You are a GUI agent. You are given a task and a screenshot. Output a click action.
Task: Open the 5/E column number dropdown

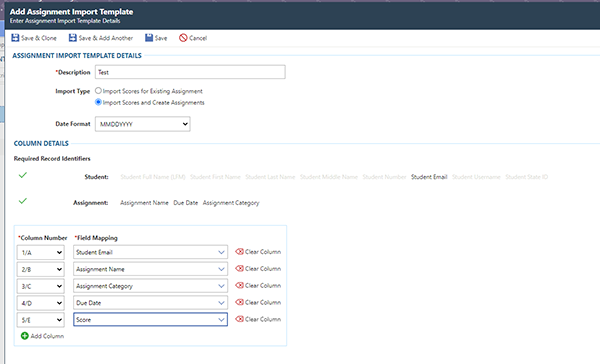[x=41, y=320]
